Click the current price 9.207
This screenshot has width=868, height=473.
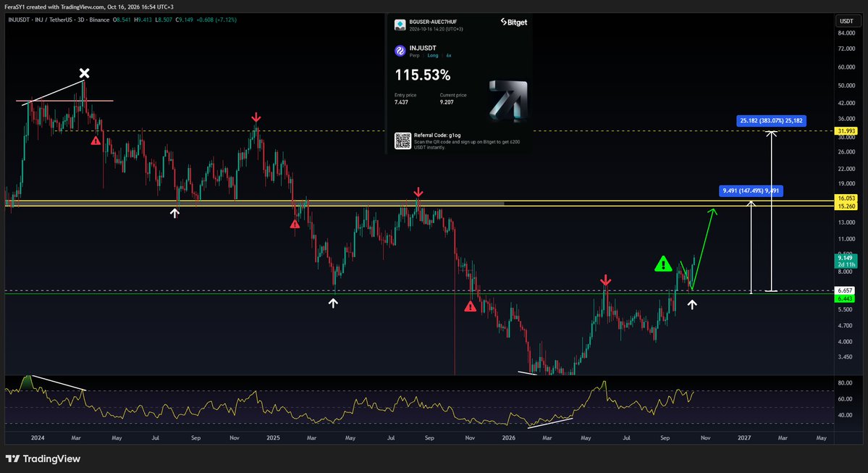447,102
